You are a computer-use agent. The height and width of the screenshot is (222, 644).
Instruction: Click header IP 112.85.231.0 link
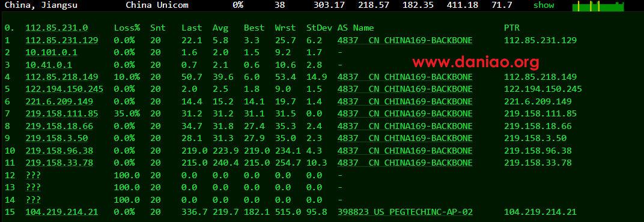pos(56,28)
